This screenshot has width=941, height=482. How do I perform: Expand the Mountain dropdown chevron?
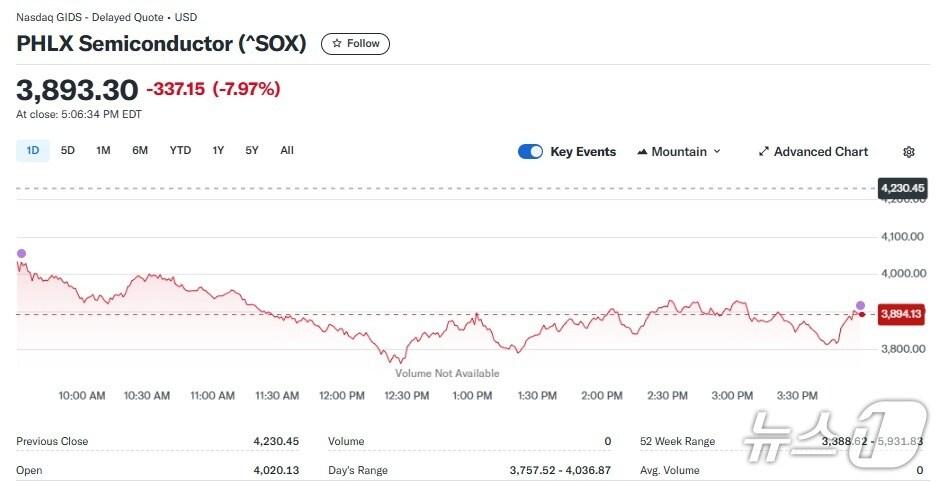coord(717,152)
